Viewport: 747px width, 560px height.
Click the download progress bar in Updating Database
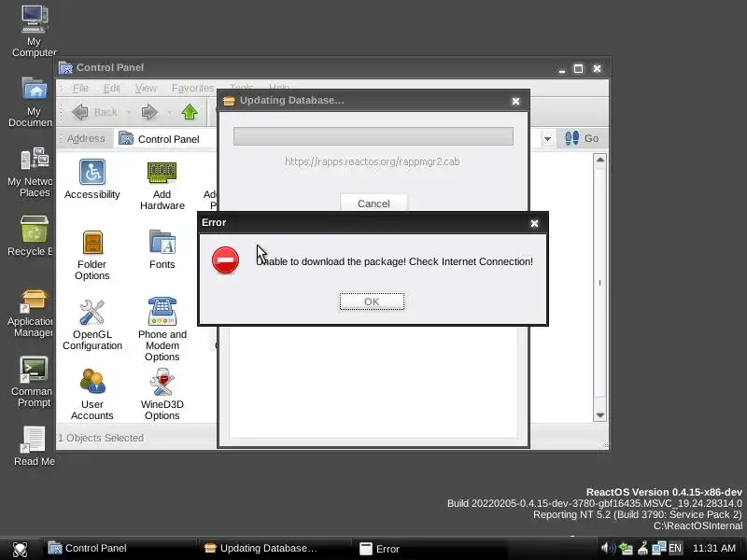click(x=373, y=136)
